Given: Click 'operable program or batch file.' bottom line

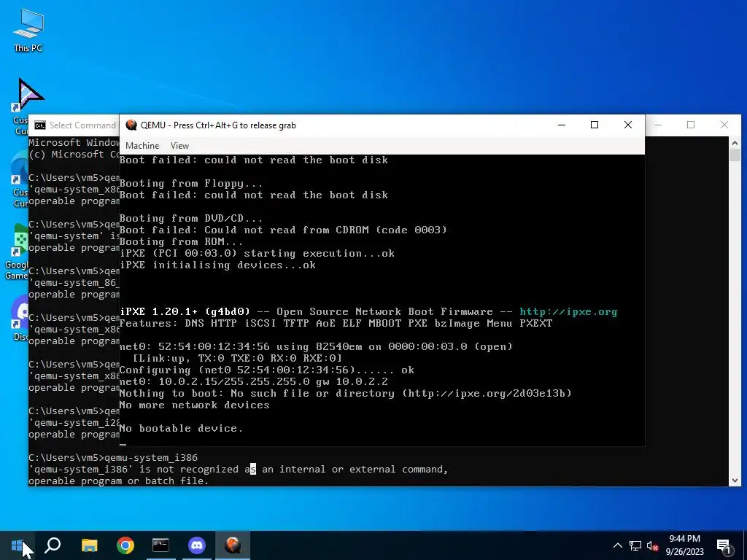Looking at the screenshot, I should tap(119, 481).
